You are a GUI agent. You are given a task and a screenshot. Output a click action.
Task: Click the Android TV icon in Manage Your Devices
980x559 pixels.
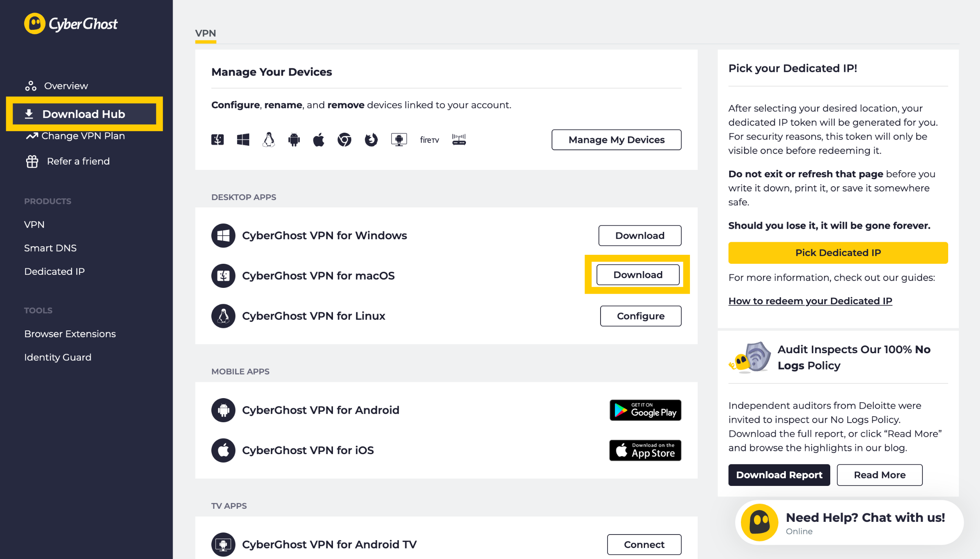click(399, 140)
